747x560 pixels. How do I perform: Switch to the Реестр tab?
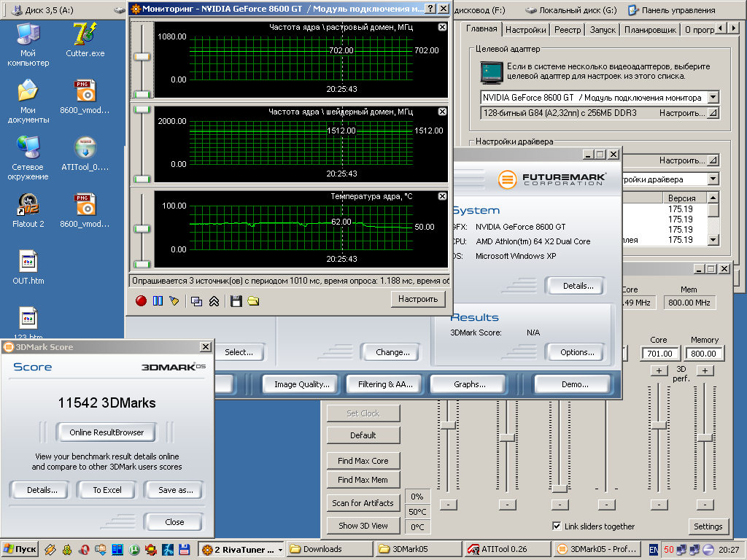tap(568, 29)
